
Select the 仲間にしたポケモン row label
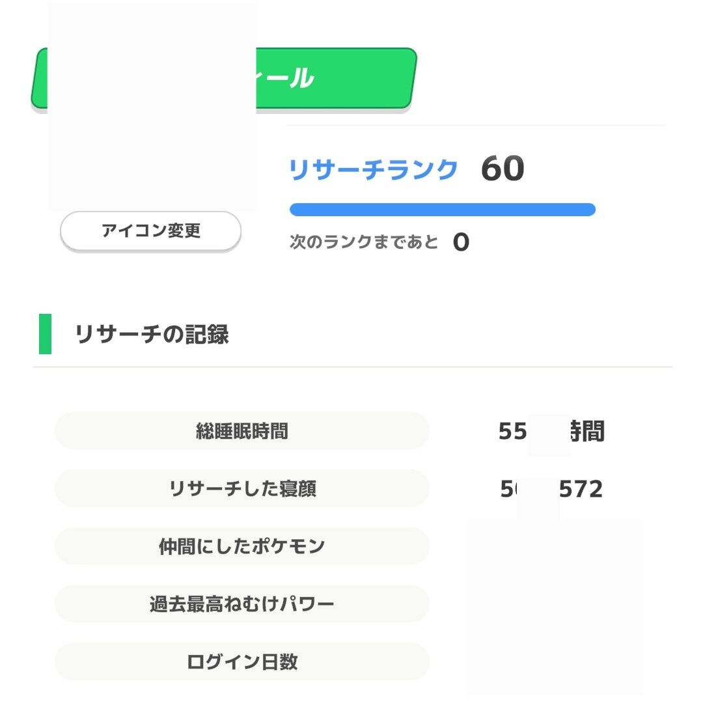click(242, 546)
